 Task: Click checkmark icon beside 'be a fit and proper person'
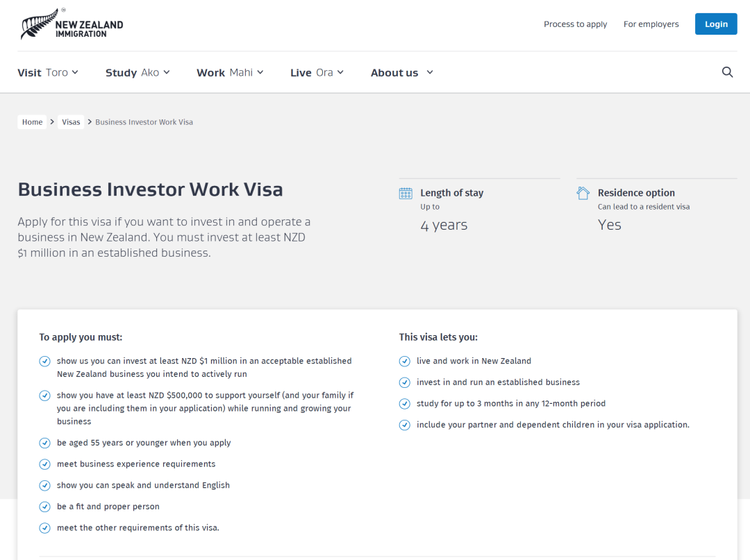[x=45, y=507]
